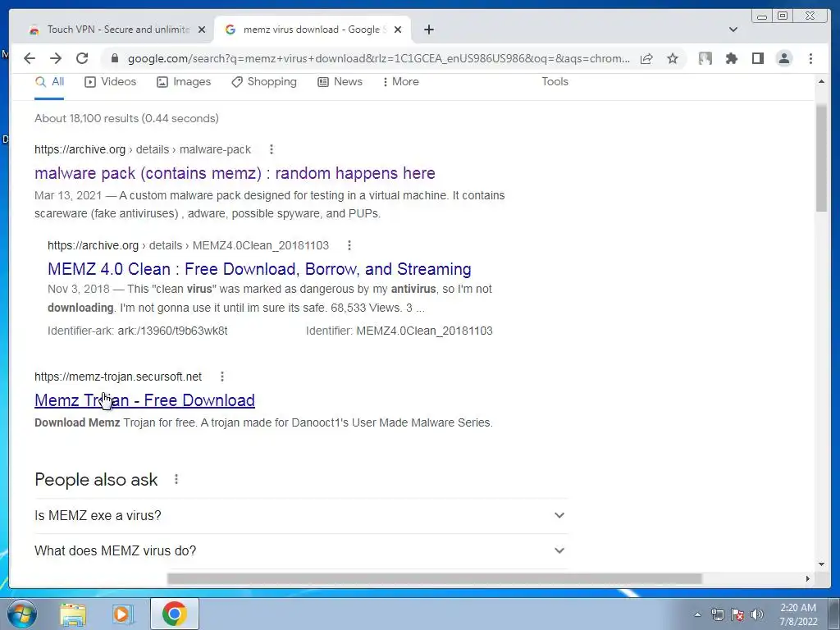Screen dimensions: 840x630
Task: Switch to Shopping search results
Action: 263,82
